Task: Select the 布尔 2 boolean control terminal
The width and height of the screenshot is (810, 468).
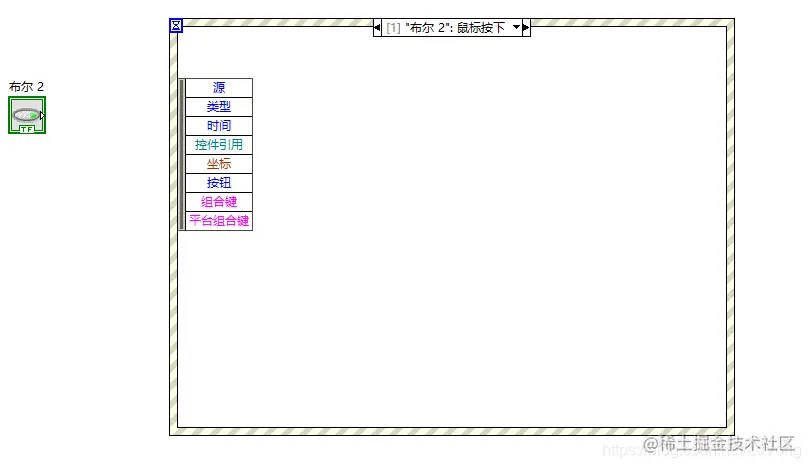Action: pos(27,115)
